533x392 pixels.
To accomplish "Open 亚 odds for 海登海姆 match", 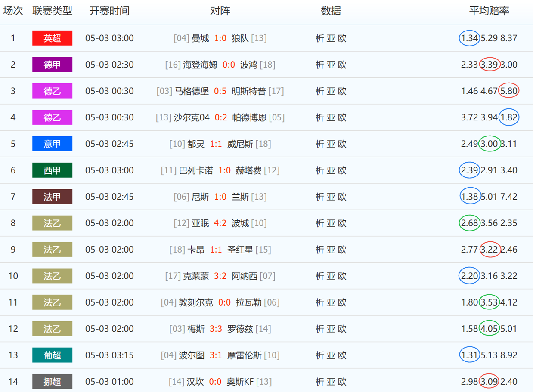I will coord(331,65).
